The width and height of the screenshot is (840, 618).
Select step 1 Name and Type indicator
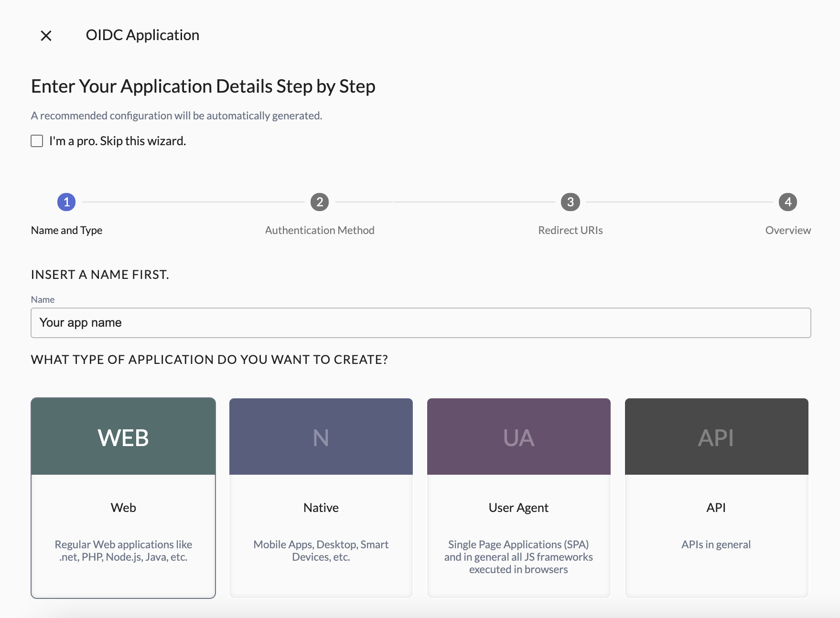click(66, 202)
